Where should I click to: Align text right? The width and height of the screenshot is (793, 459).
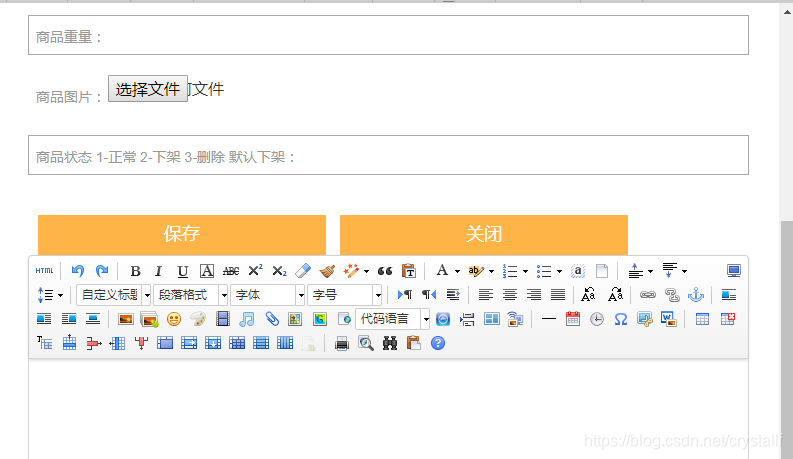pos(534,295)
